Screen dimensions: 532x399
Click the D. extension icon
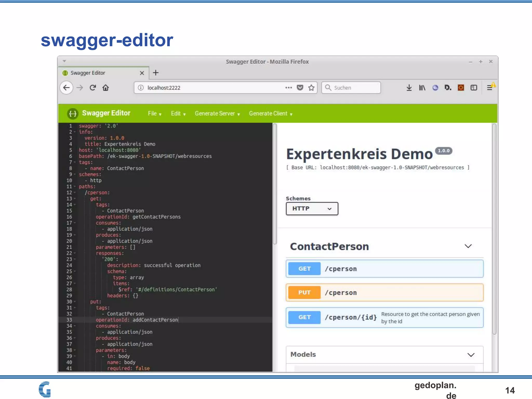(448, 88)
